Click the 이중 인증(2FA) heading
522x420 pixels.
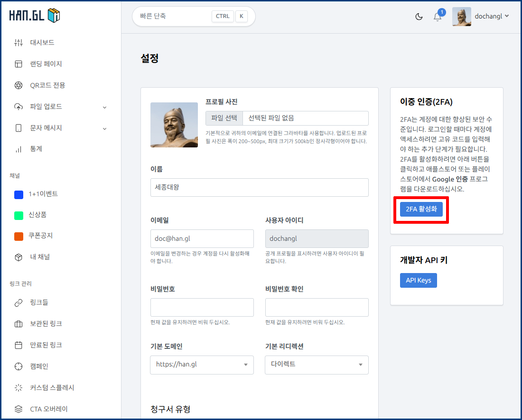[x=426, y=102]
